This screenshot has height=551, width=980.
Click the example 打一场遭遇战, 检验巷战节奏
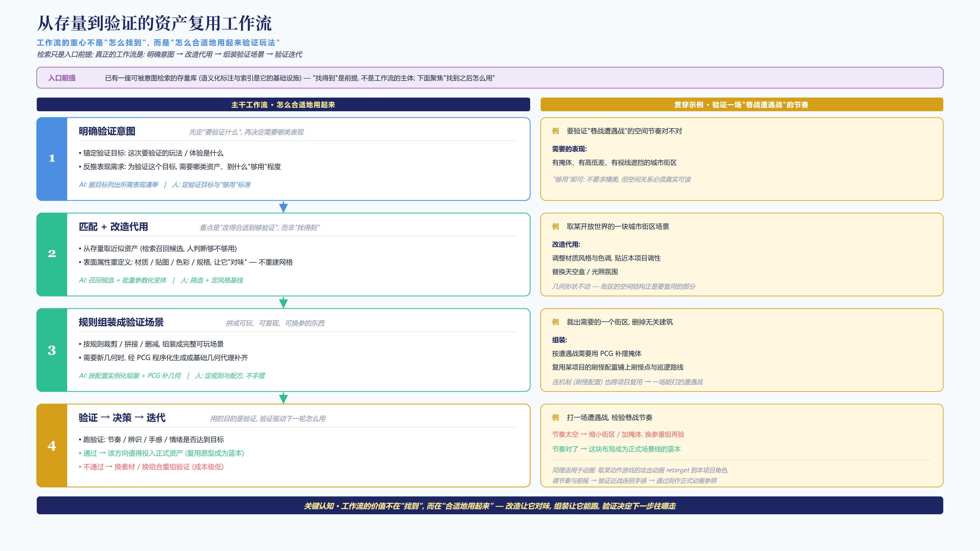[609, 417]
